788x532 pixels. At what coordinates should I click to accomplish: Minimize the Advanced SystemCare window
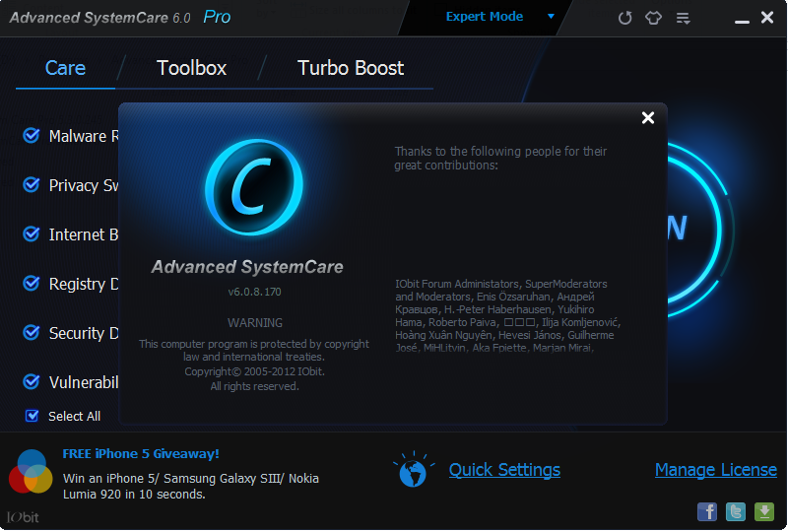tap(742, 21)
